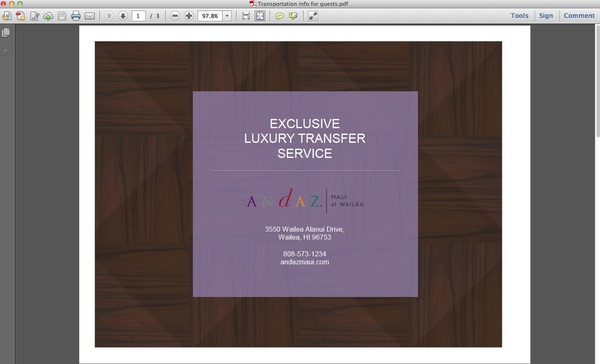Viewport: 600px width, 364px height.
Task: Click the page number input field
Action: (x=138, y=16)
